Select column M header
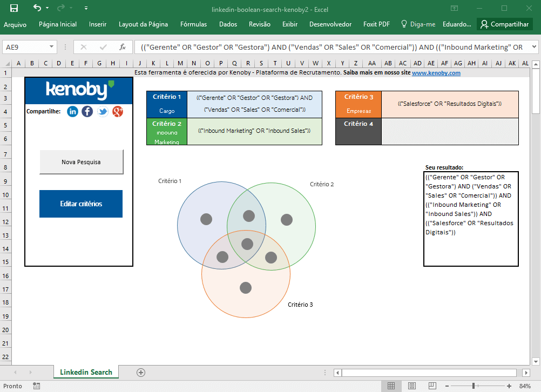This screenshot has width=541, height=392. tap(180, 63)
